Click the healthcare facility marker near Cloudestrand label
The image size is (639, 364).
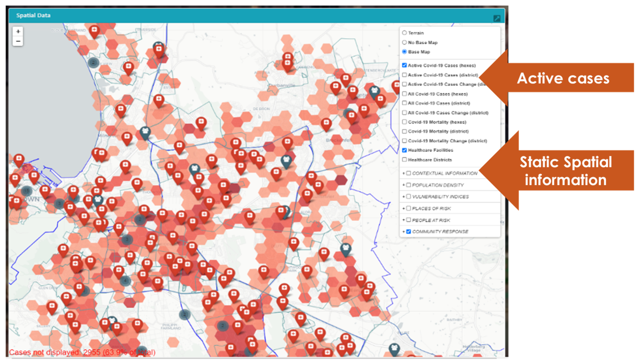pos(94,31)
